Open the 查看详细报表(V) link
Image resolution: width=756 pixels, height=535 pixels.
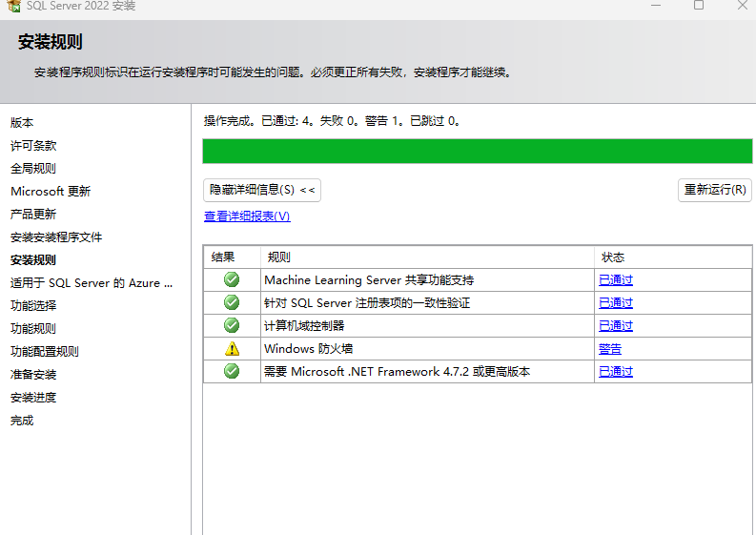click(x=247, y=216)
